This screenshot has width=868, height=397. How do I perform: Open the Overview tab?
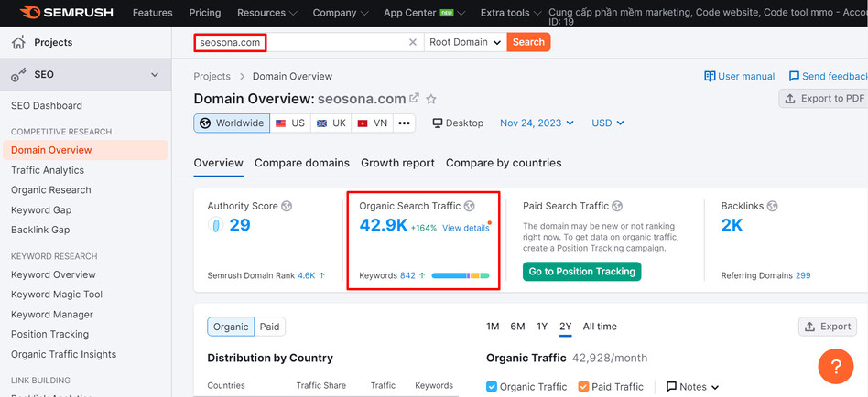218,163
